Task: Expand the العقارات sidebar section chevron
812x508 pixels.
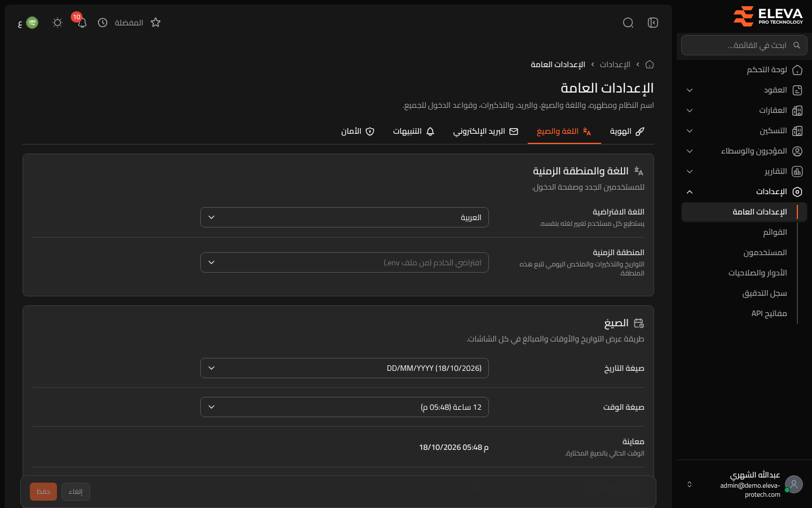Action: [x=690, y=111]
